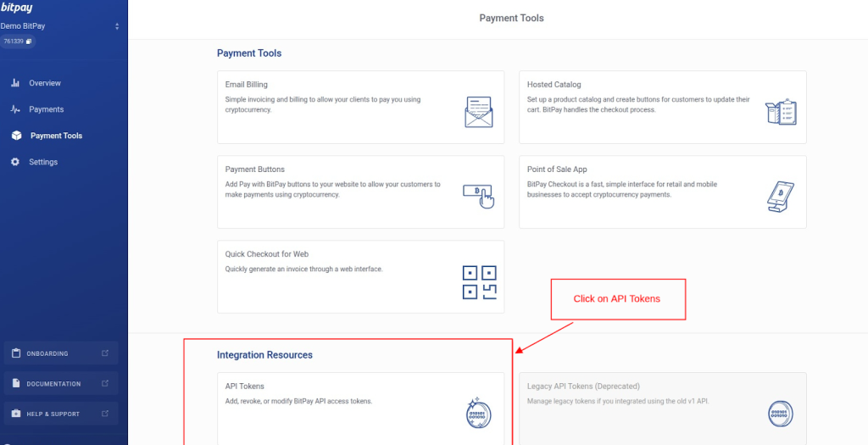
Task: Click the Documentation external link icon
Action: click(x=105, y=384)
